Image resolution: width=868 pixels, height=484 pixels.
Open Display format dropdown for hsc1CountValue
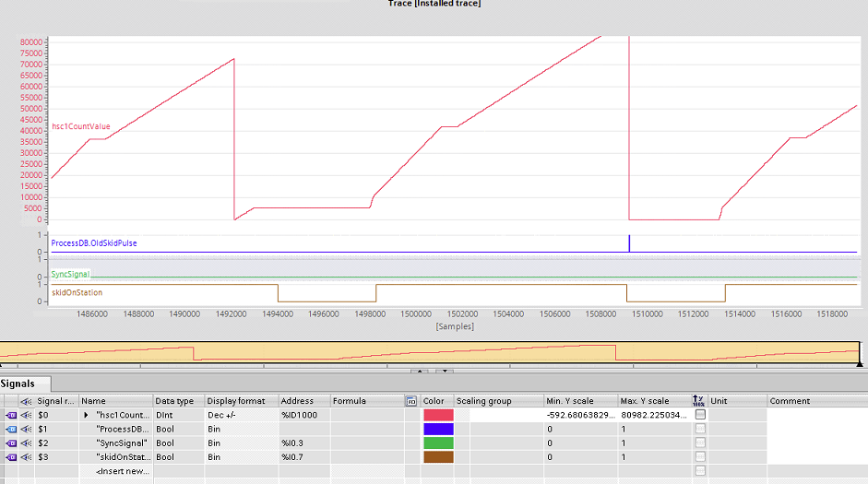[241, 416]
